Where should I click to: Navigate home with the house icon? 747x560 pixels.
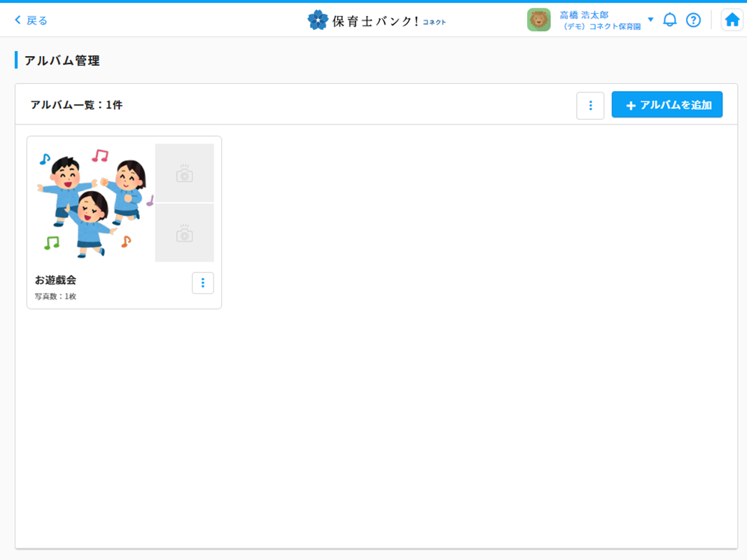pyautogui.click(x=732, y=20)
